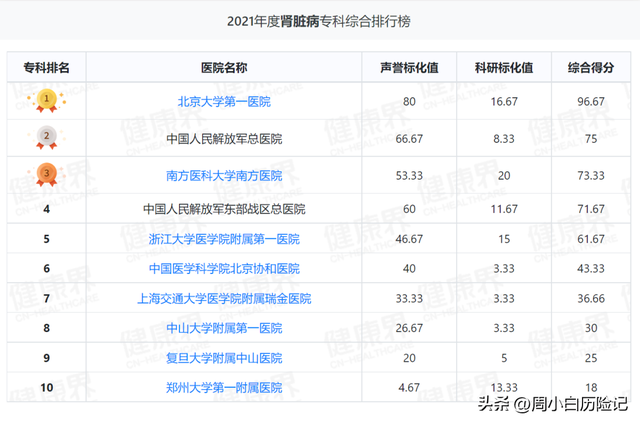Click the gold rank 1 medal icon
640x424 pixels.
[x=47, y=100]
